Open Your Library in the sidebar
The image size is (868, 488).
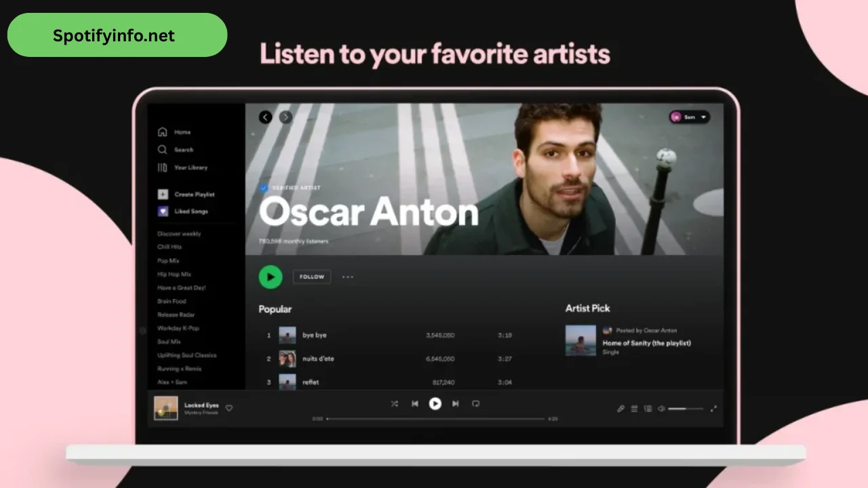coord(182,167)
